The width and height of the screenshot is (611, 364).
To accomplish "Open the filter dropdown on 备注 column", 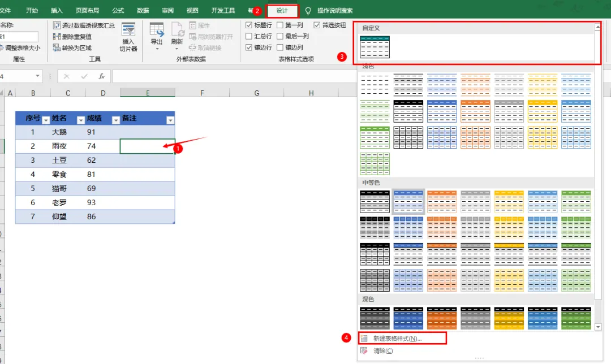I will click(170, 120).
